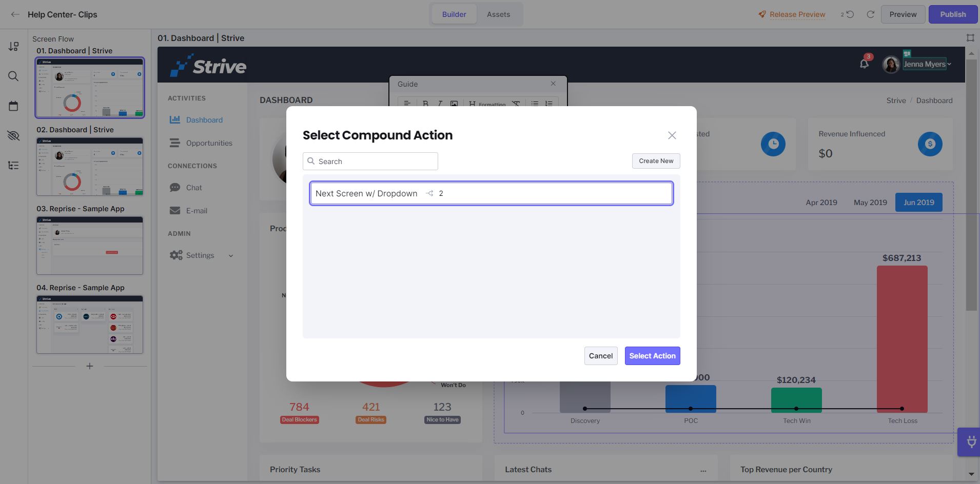Open the notification bell with badge 3
The width and height of the screenshot is (980, 484).
pos(864,64)
